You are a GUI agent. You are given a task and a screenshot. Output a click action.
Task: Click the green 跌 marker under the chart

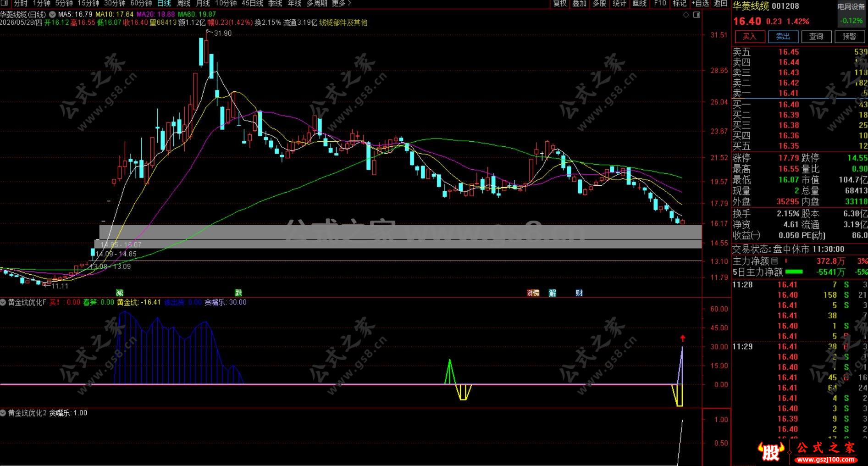pyautogui.click(x=238, y=293)
